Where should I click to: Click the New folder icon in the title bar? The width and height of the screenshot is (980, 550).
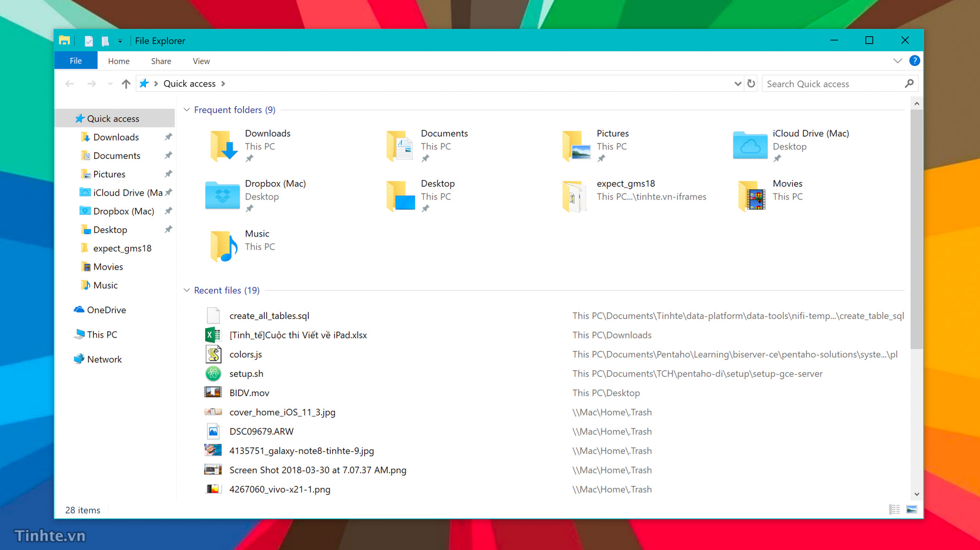coord(105,41)
